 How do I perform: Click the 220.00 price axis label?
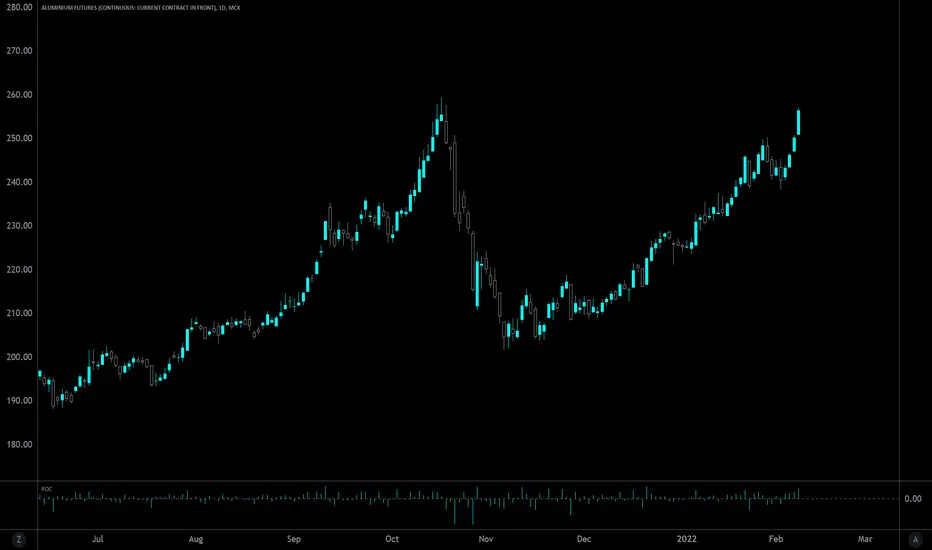click(x=20, y=269)
